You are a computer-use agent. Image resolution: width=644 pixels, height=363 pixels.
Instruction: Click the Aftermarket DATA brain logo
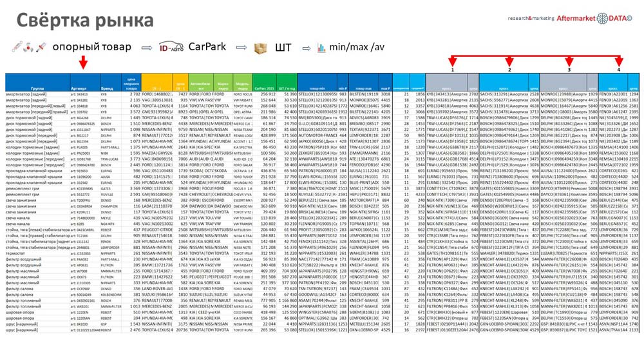click(x=603, y=18)
